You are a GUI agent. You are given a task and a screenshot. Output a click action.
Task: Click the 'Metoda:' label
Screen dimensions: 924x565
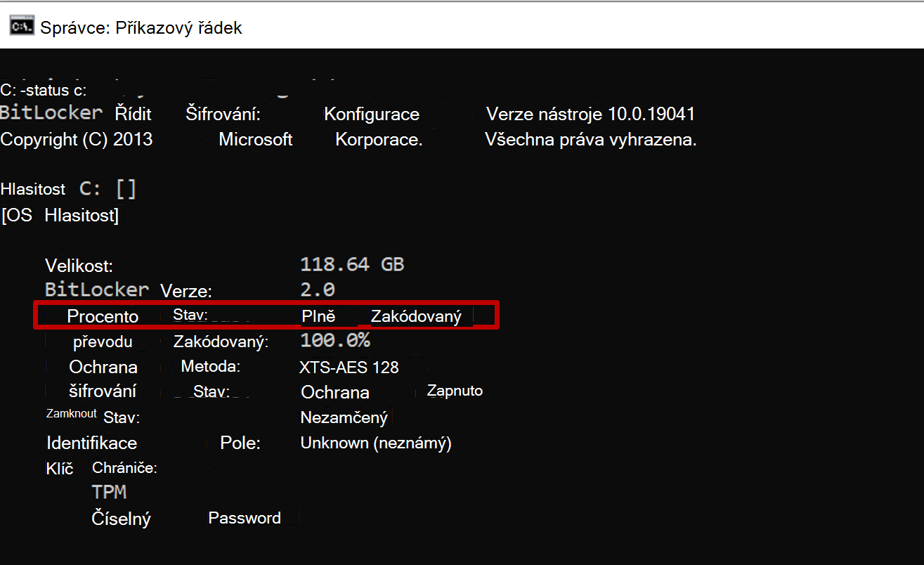coord(211,366)
